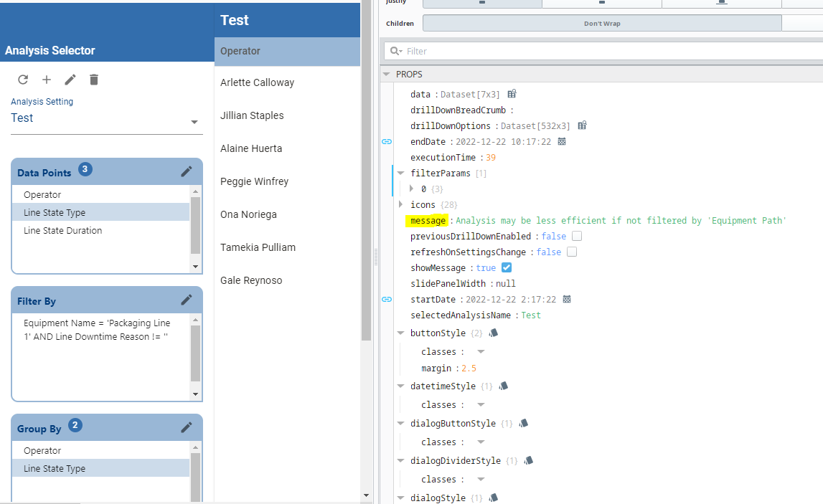Select Jillian Staples in operator list
Viewport: 823px width, 504px height.
[252, 115]
